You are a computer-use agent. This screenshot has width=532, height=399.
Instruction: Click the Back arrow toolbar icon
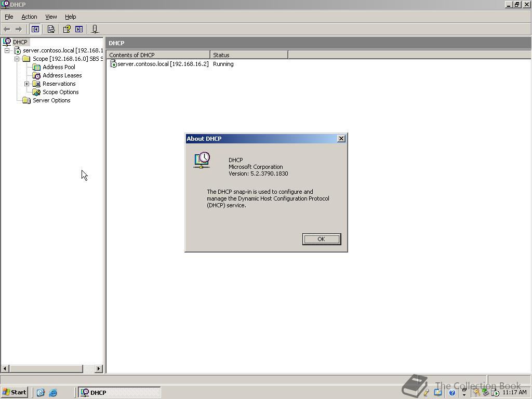tap(7, 29)
